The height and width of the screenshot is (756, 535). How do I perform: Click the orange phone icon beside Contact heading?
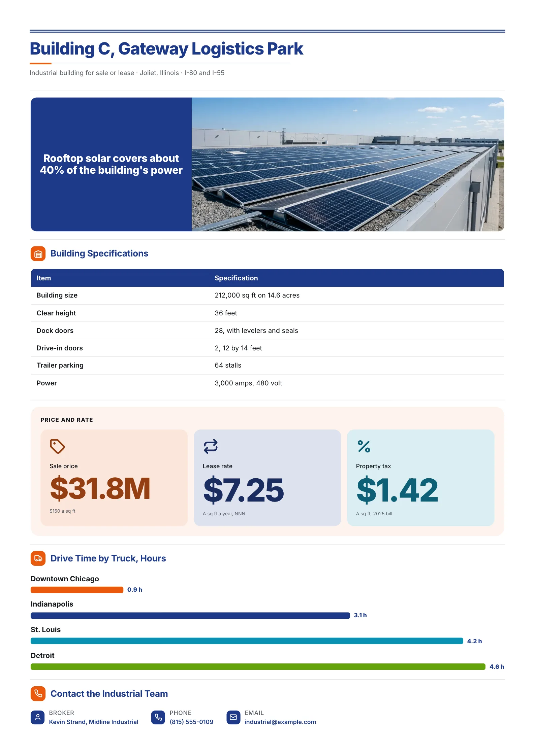(38, 694)
